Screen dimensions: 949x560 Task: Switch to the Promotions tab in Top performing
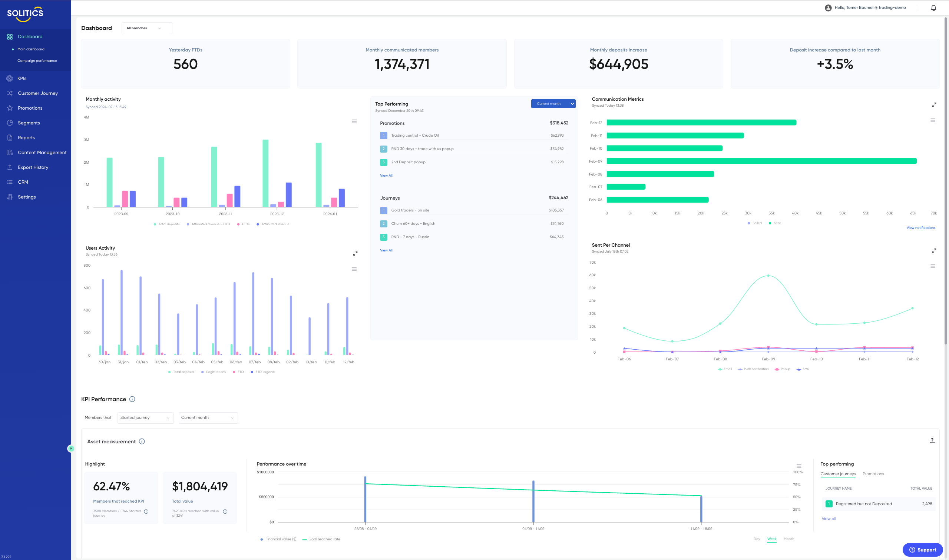pyautogui.click(x=873, y=474)
